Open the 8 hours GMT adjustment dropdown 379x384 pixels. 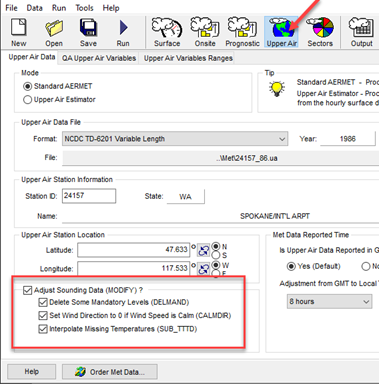329,302
